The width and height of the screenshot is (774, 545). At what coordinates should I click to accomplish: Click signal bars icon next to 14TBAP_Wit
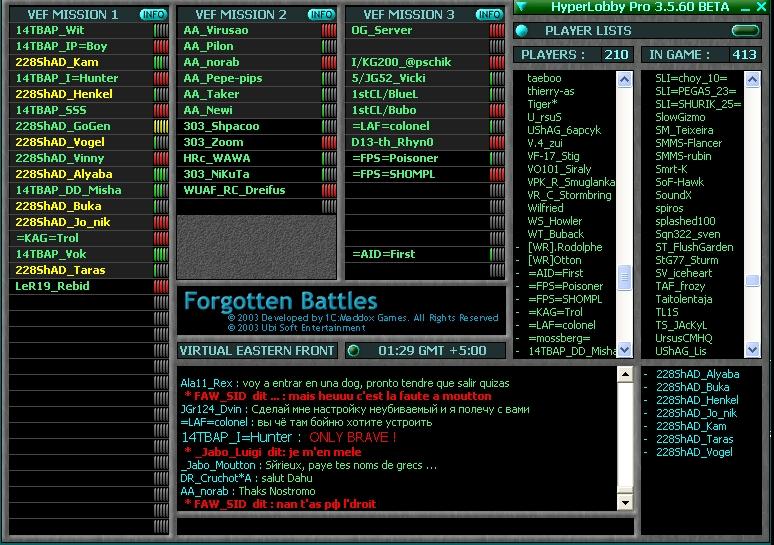tap(161, 31)
